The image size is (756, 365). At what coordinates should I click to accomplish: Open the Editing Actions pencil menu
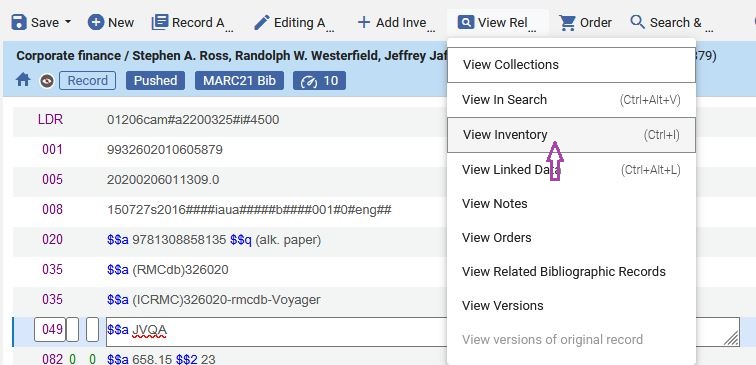[x=294, y=23]
